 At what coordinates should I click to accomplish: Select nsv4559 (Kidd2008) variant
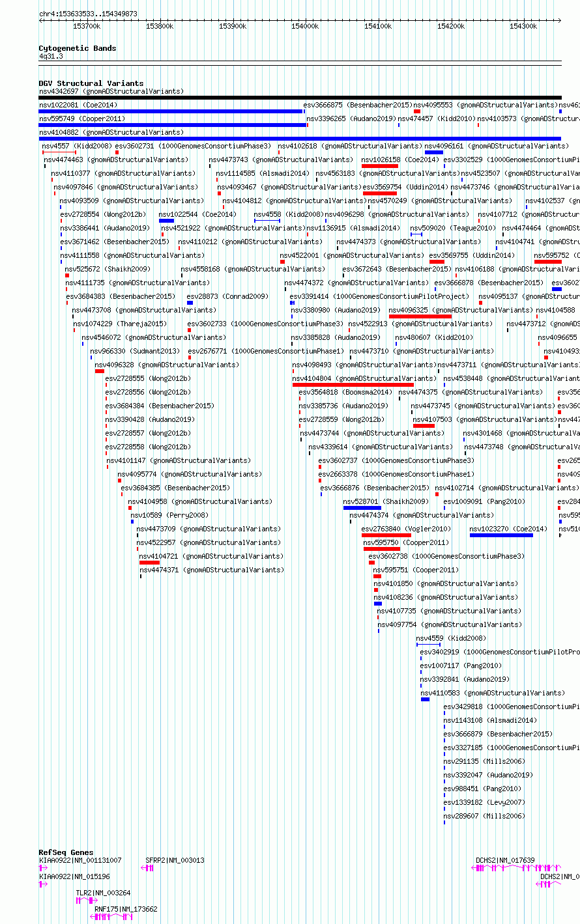click(x=451, y=638)
